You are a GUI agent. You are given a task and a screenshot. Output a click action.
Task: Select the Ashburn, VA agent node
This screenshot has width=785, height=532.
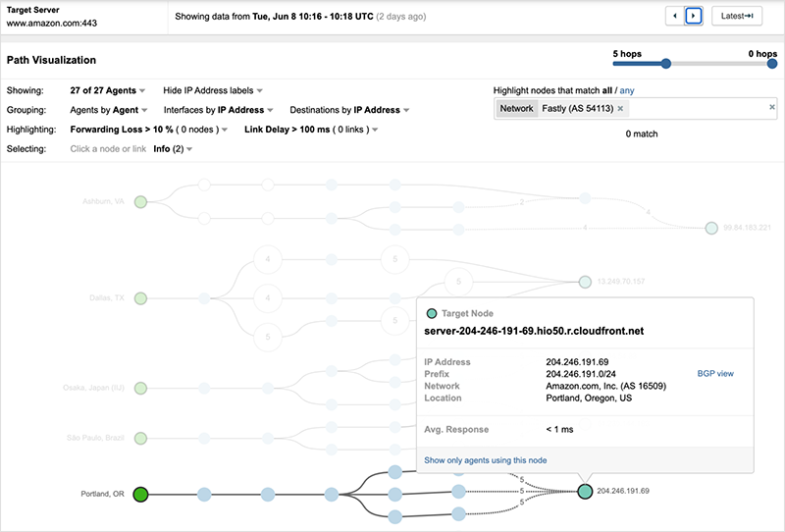pyautogui.click(x=140, y=201)
